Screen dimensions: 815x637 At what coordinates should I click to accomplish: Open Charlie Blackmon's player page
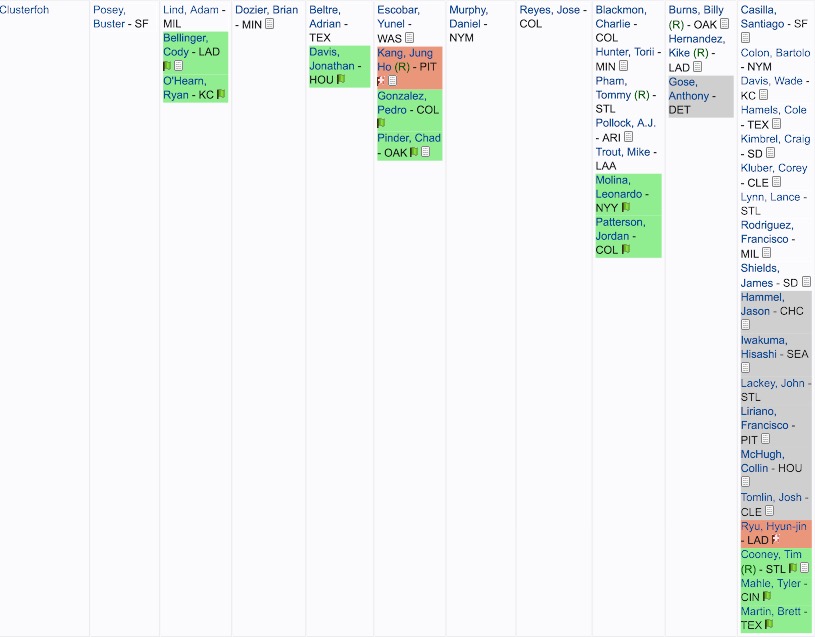tap(621, 17)
